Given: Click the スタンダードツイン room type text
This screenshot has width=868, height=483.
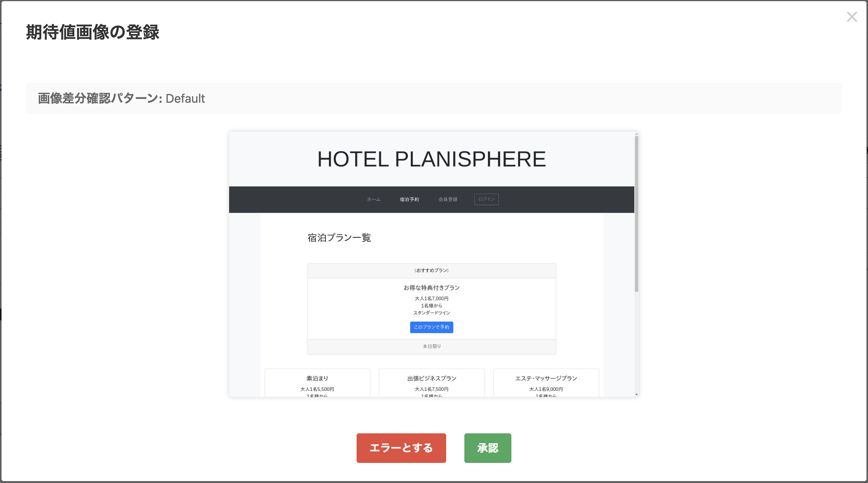Looking at the screenshot, I should coord(431,313).
